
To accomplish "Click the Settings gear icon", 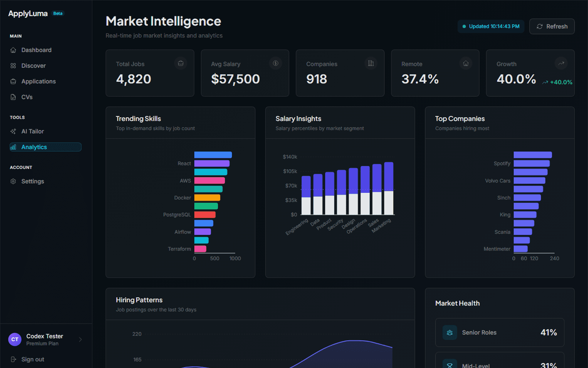I will (x=13, y=181).
